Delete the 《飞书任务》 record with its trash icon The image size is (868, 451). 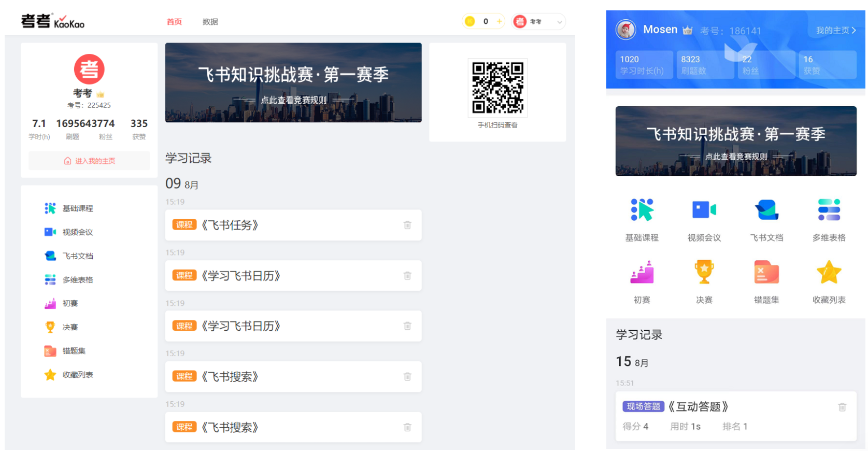407,225
